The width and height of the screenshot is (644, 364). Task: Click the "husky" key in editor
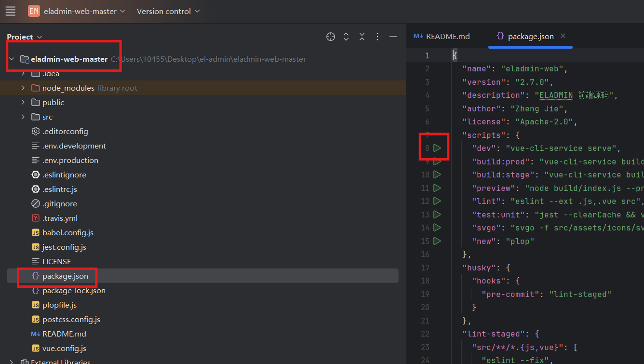[479, 267]
